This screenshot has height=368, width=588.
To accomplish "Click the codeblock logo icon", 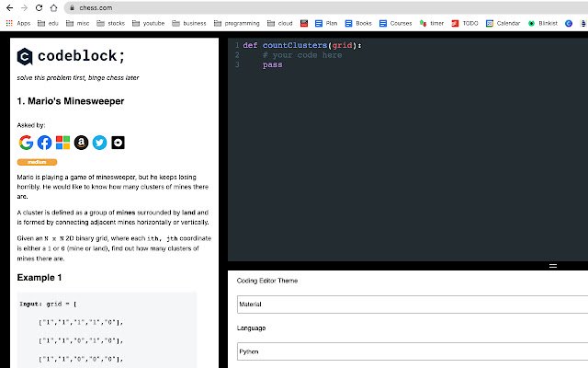I will (x=27, y=57).
